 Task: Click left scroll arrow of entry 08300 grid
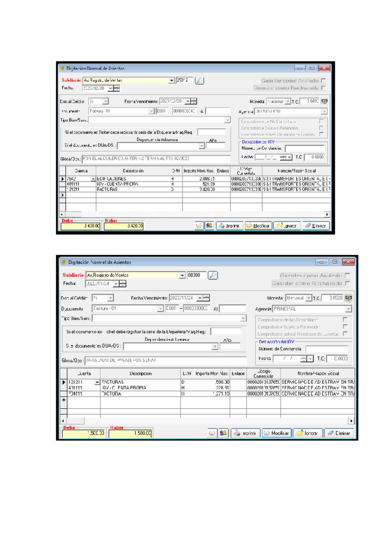tap(63, 421)
